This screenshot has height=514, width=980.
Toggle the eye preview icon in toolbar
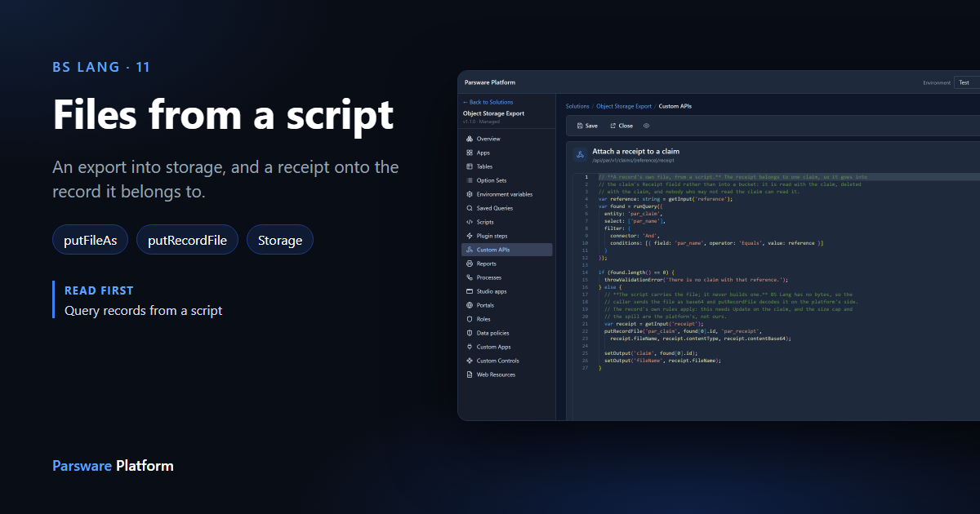646,126
